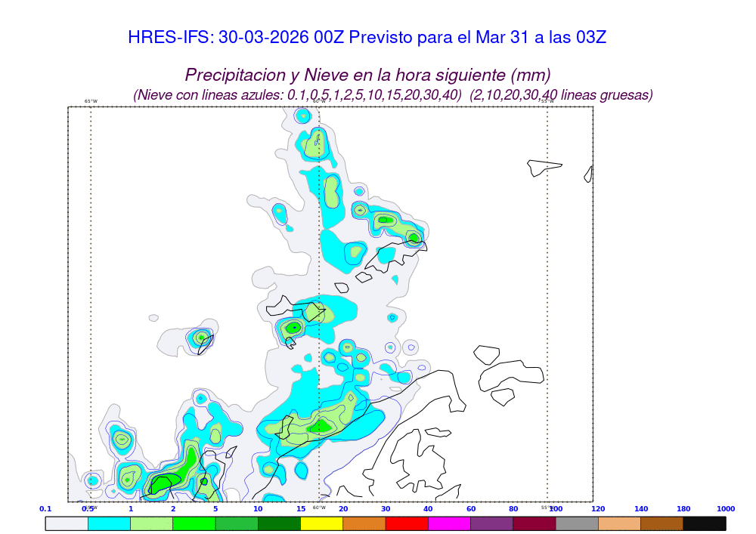Click the snow contour description line in parentheses
The image size is (756, 534).
click(x=393, y=95)
